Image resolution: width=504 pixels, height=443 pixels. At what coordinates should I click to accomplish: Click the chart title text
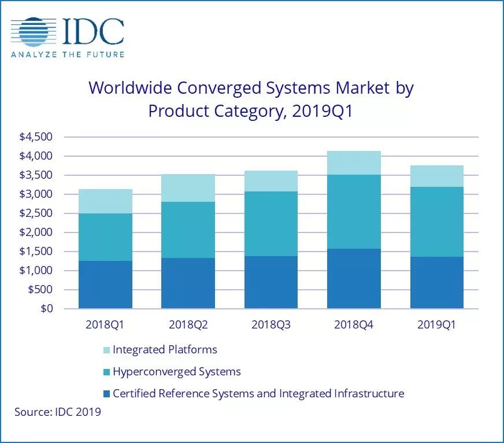click(251, 99)
